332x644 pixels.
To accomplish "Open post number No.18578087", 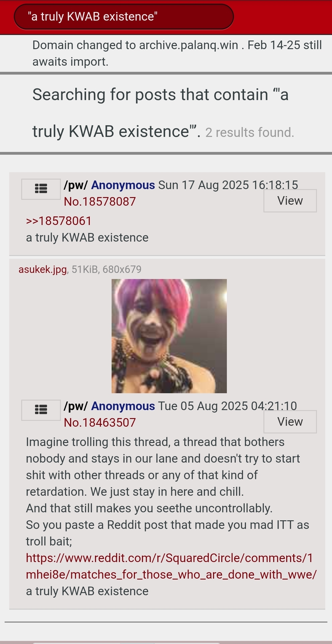I will 100,202.
